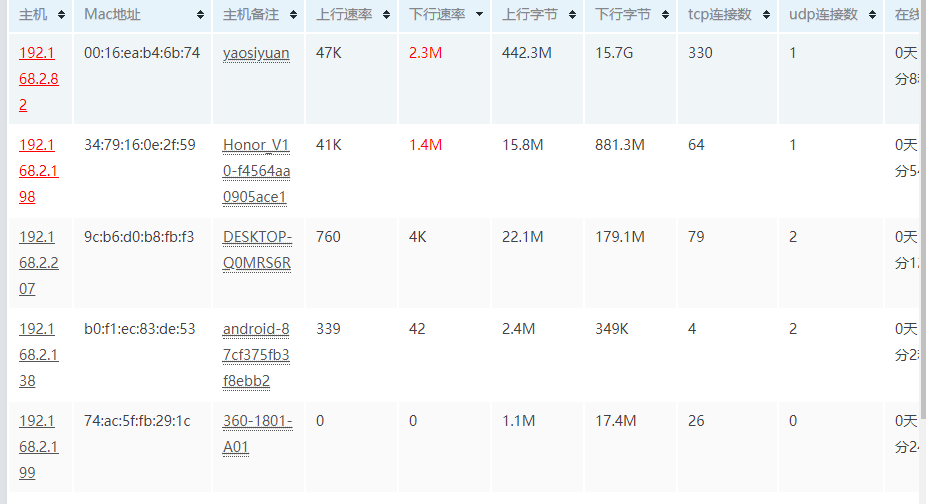Click download bytes value 349K

[x=612, y=329]
